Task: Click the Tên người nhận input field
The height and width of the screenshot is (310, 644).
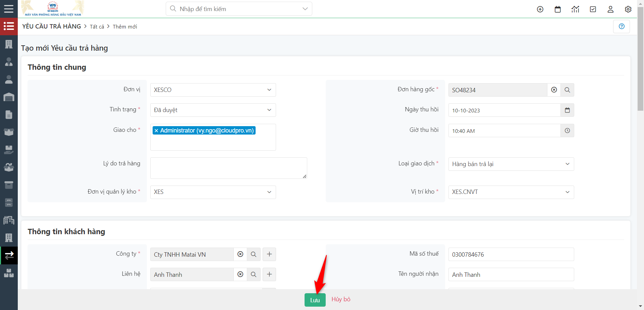Action: 511,274
